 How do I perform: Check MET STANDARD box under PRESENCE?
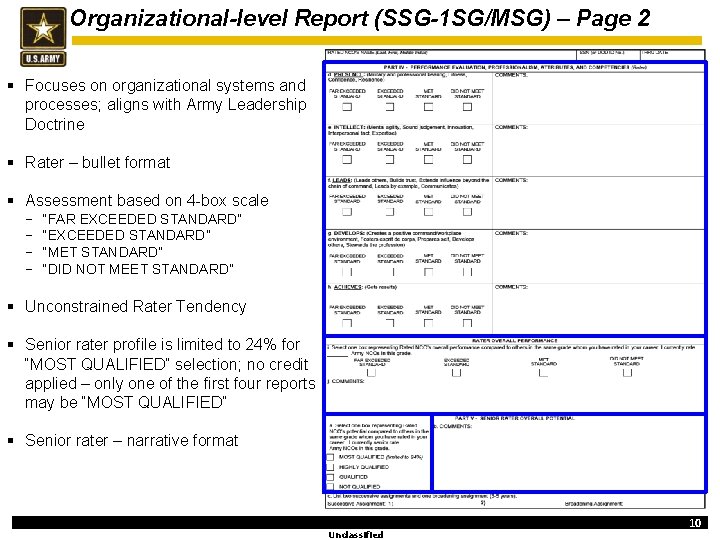[428, 107]
